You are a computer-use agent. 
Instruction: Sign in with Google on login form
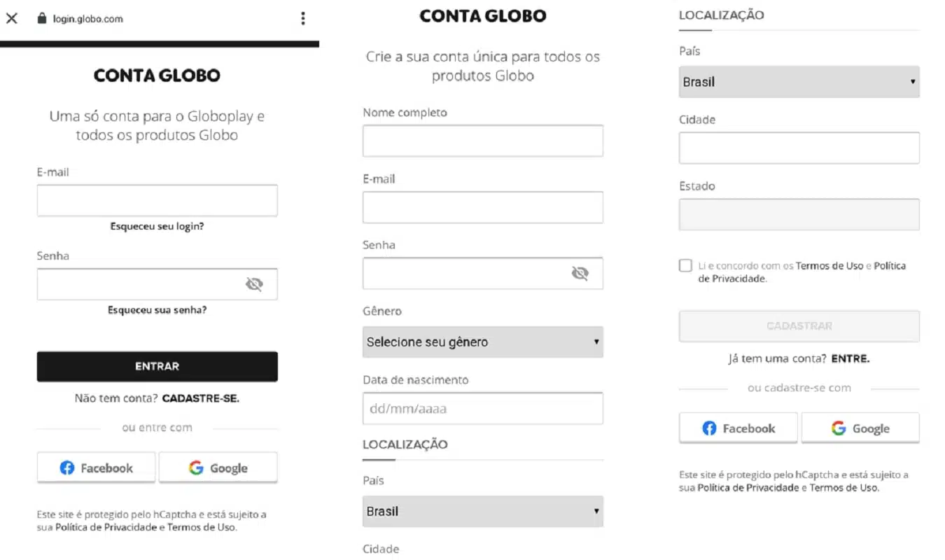point(218,468)
